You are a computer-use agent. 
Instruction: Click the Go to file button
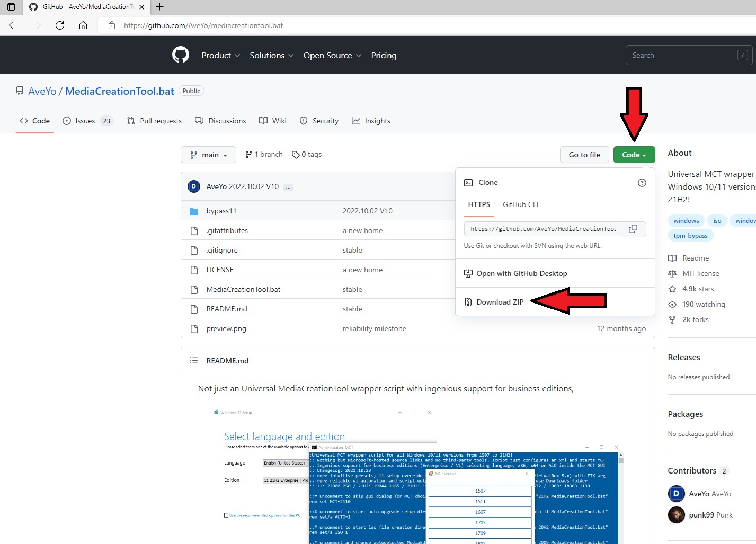[584, 155]
